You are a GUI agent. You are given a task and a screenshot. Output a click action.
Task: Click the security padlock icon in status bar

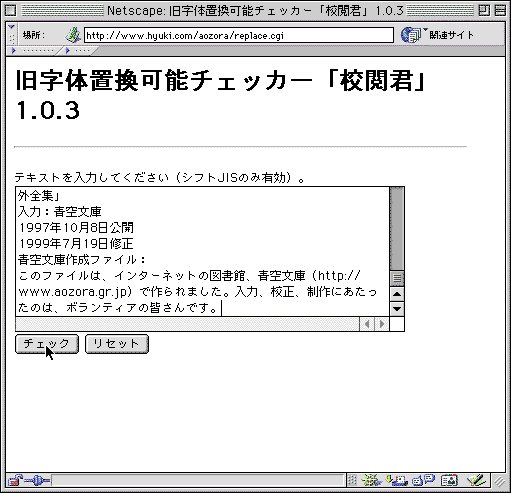click(x=15, y=480)
